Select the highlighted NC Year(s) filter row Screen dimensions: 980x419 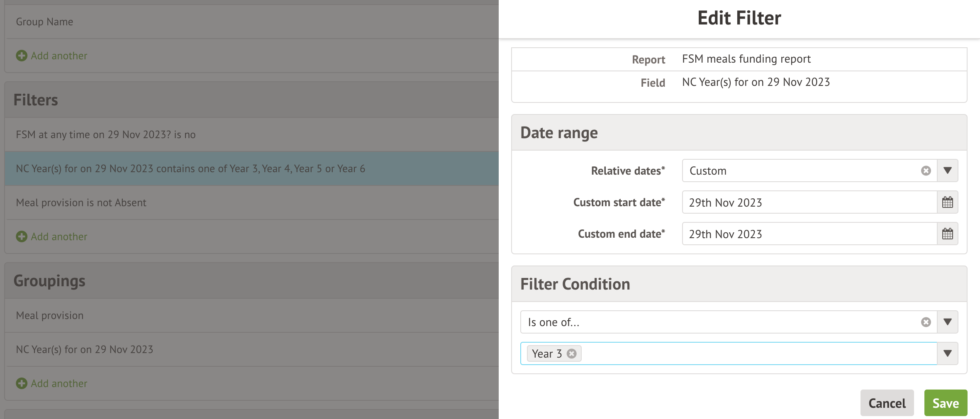point(190,168)
